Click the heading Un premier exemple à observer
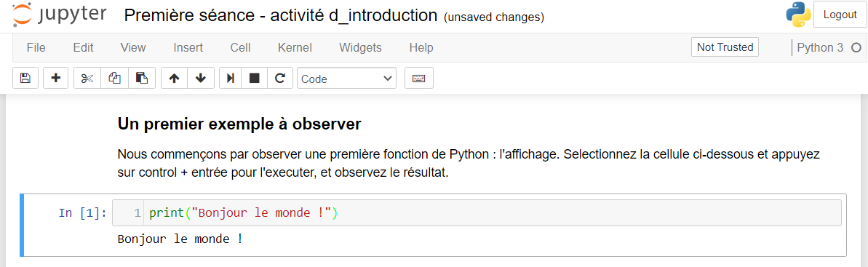Image resolution: width=868 pixels, height=267 pixels. pyautogui.click(x=239, y=124)
